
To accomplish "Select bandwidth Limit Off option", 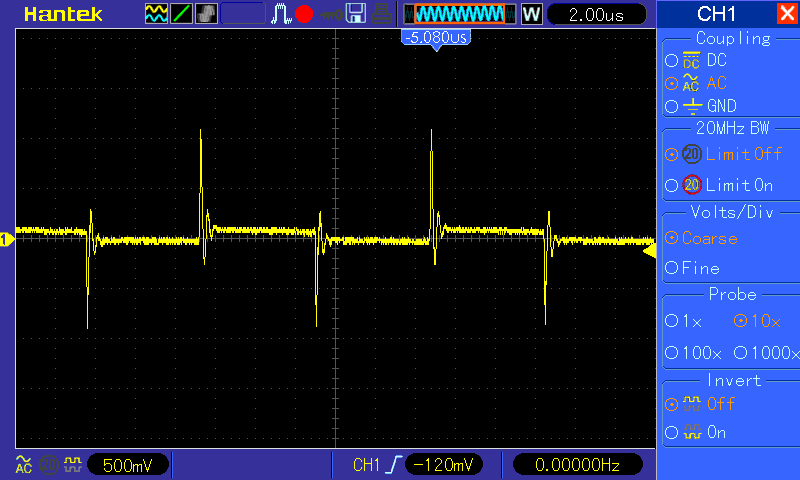I will (x=723, y=154).
